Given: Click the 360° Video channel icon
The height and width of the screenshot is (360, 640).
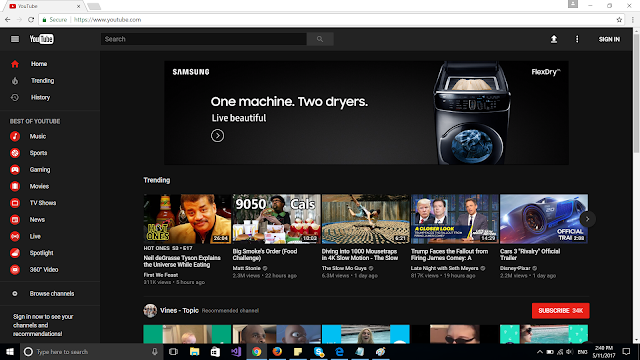Looking at the screenshot, I should (x=15, y=270).
